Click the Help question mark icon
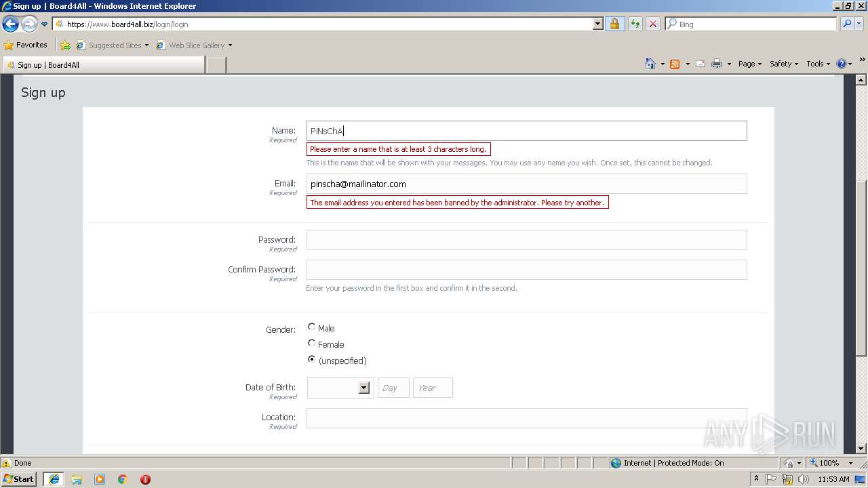The image size is (868, 488). tap(842, 64)
